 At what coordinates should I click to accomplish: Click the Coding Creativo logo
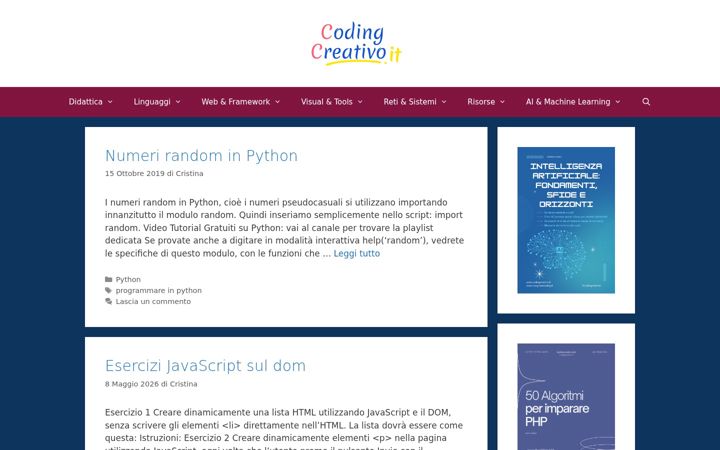(356, 44)
